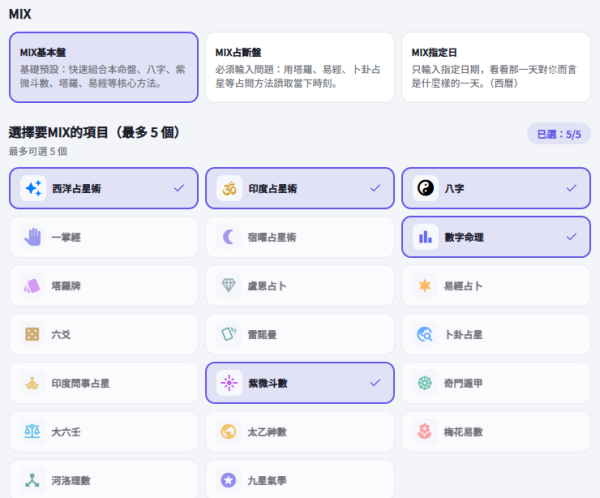600x498 pixels.
Task: Uncheck the 紫微斗數 checkmark
Action: 375,382
